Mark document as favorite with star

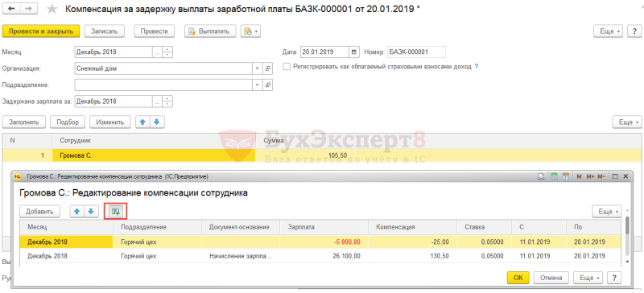tap(52, 9)
